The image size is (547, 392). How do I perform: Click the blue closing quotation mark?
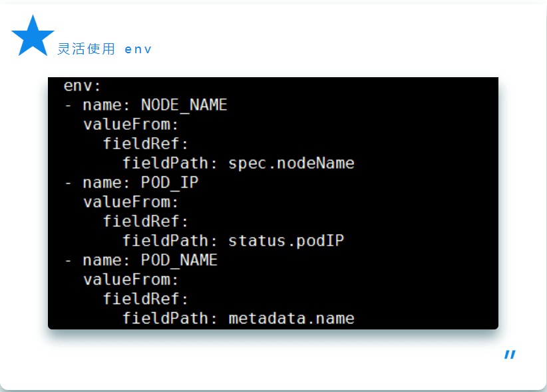pyautogui.click(x=510, y=355)
